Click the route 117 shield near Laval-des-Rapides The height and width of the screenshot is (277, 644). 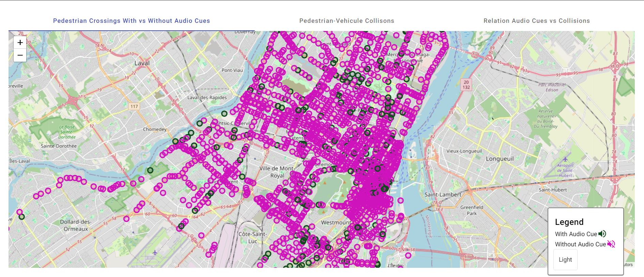134,106
